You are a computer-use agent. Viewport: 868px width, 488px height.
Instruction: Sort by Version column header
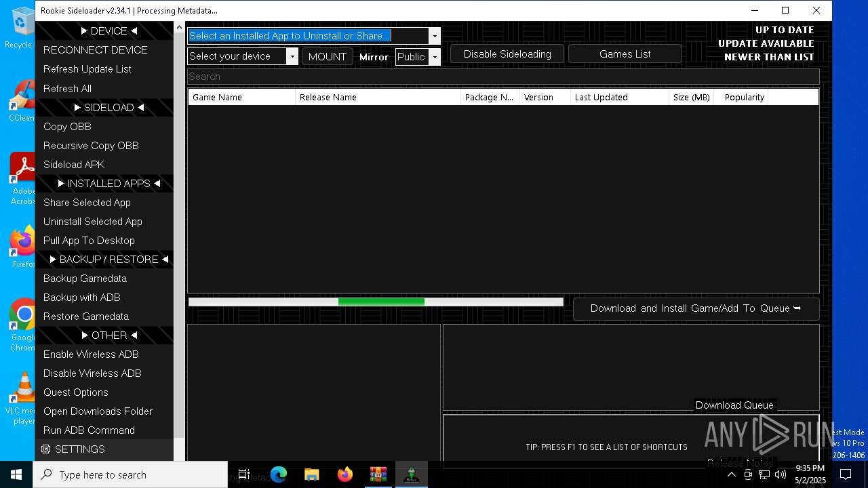[545, 98]
